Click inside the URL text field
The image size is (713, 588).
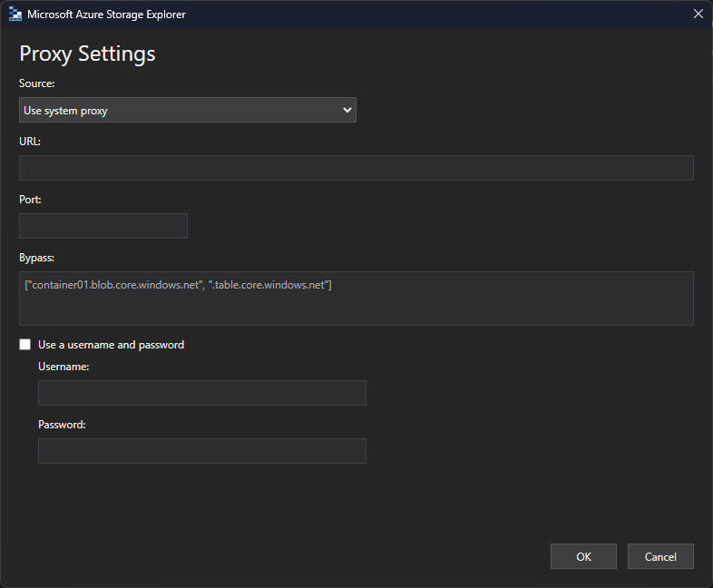point(356,168)
